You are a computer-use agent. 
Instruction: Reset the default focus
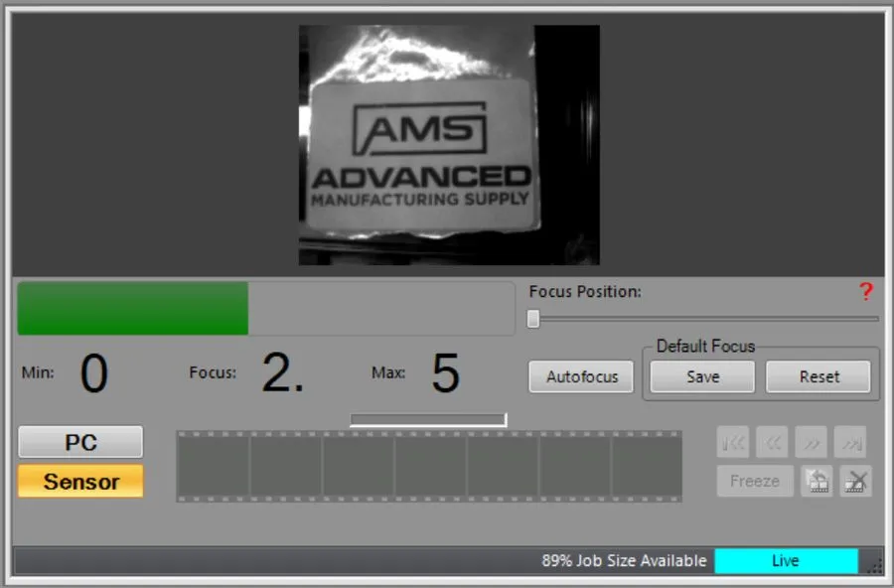point(819,376)
